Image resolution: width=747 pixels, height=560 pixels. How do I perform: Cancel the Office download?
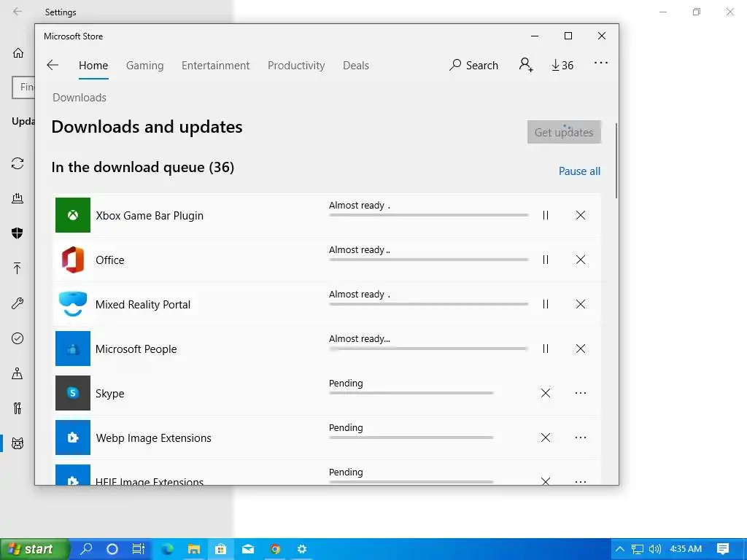(580, 260)
